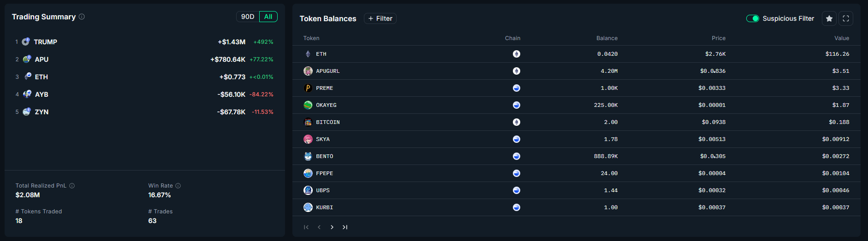Click the Total Realized PnL info icon

(x=72, y=186)
